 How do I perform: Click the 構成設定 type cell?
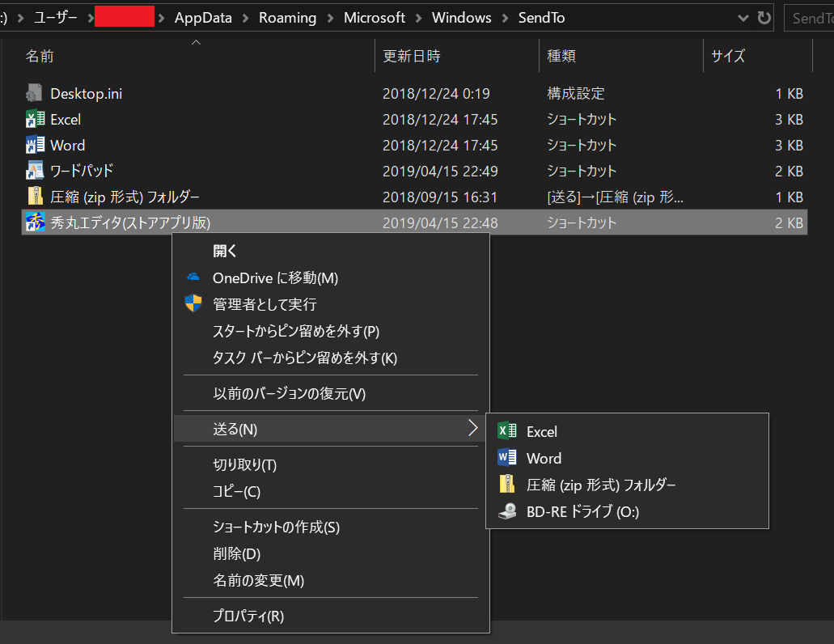(575, 94)
